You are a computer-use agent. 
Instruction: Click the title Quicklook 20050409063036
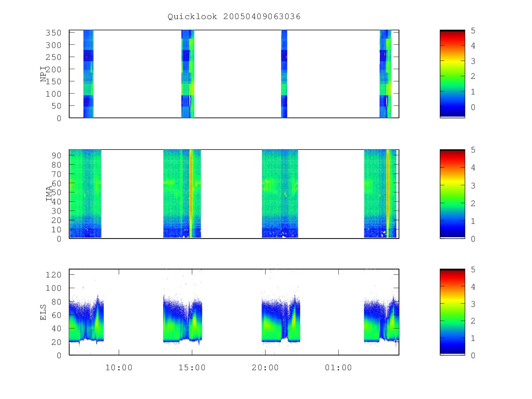point(234,17)
